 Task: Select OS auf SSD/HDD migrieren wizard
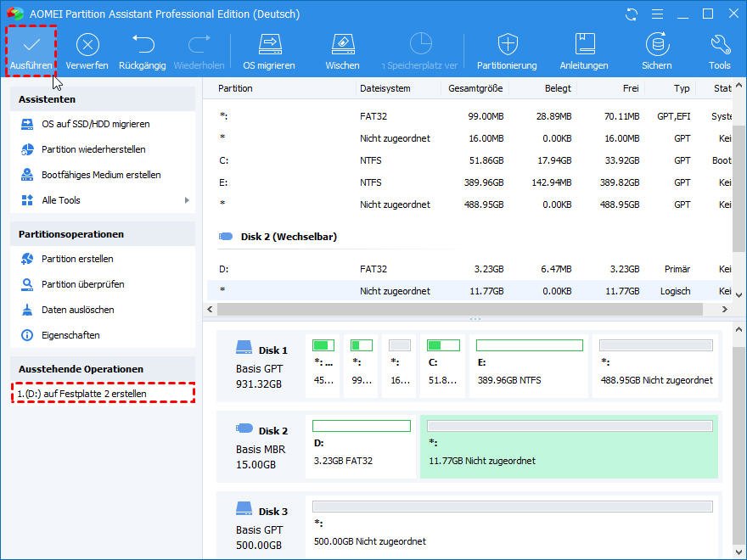coord(95,124)
